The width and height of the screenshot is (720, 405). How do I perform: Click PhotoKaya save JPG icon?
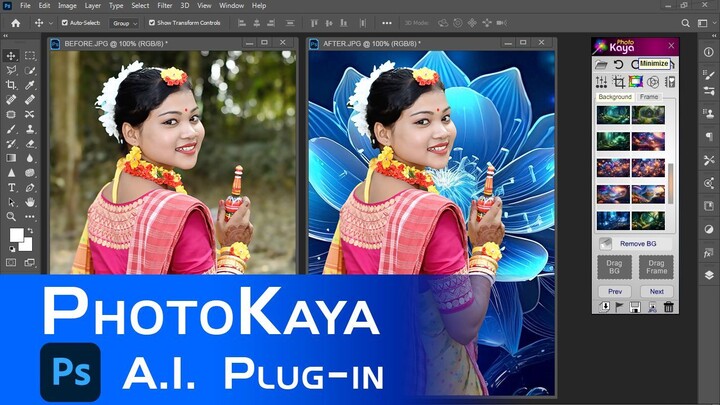[652, 307]
